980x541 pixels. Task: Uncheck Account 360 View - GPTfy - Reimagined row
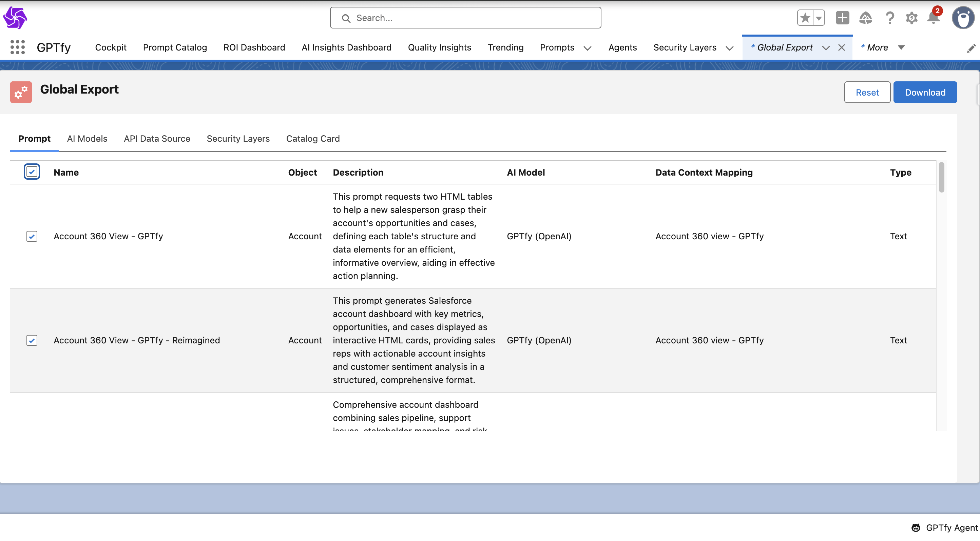coord(32,340)
